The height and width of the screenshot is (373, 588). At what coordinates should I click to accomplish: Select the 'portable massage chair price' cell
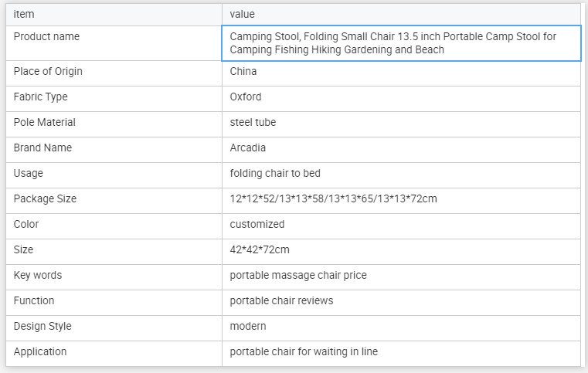click(x=298, y=276)
